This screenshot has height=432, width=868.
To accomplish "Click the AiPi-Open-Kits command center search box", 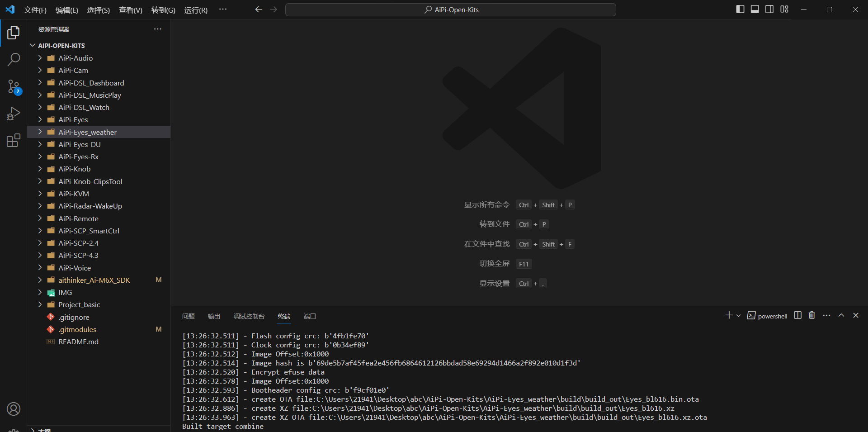I will click(451, 9).
